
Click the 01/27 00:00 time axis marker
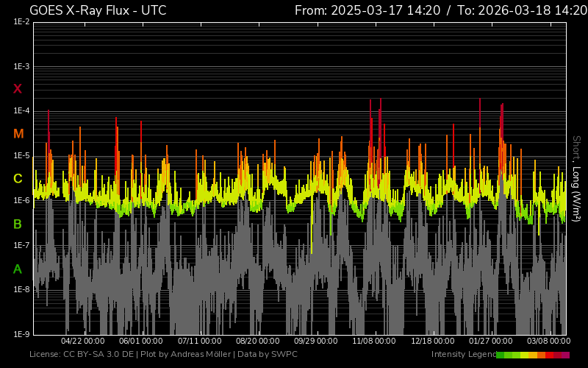[x=491, y=342]
